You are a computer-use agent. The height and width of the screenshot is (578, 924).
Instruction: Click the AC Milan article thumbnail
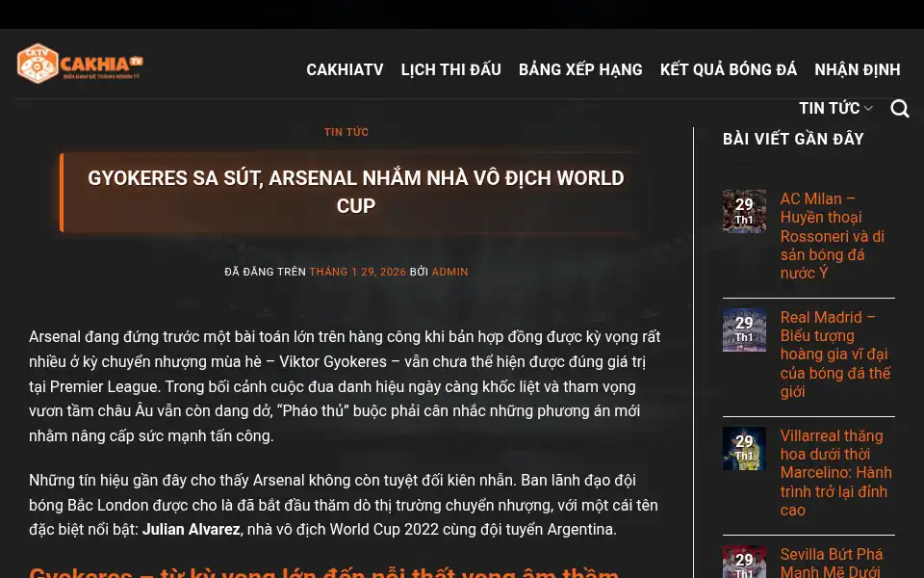point(744,211)
